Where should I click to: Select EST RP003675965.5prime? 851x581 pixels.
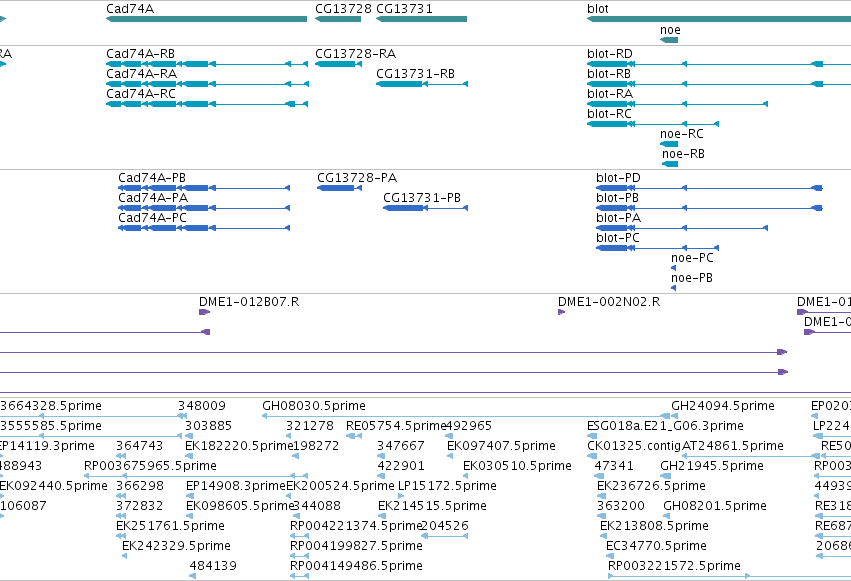150,466
